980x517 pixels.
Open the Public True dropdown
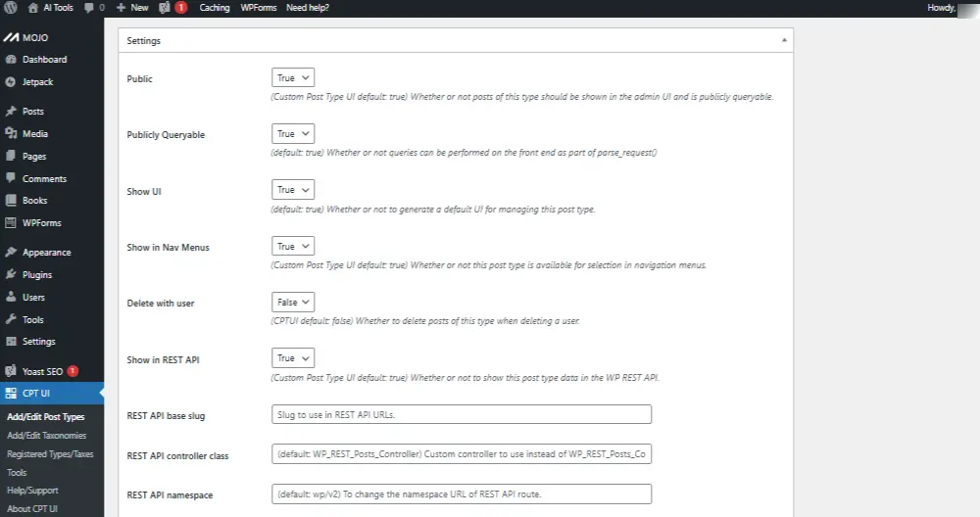(293, 77)
